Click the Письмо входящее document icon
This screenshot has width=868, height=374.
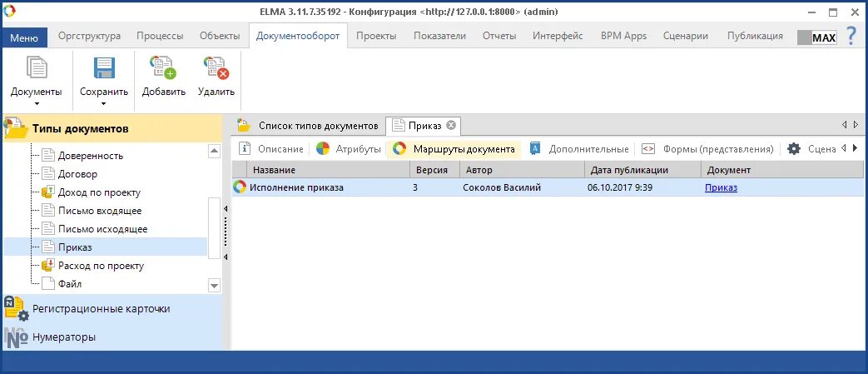click(49, 211)
